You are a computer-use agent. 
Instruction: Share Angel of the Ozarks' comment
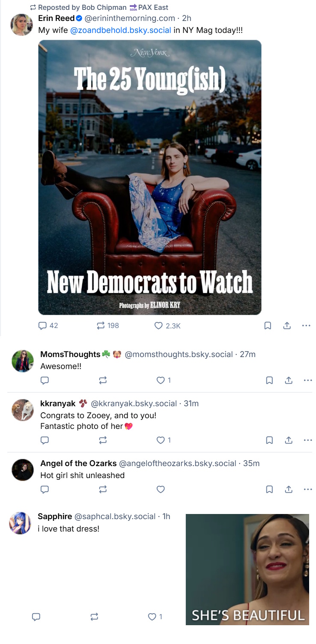[289, 489]
